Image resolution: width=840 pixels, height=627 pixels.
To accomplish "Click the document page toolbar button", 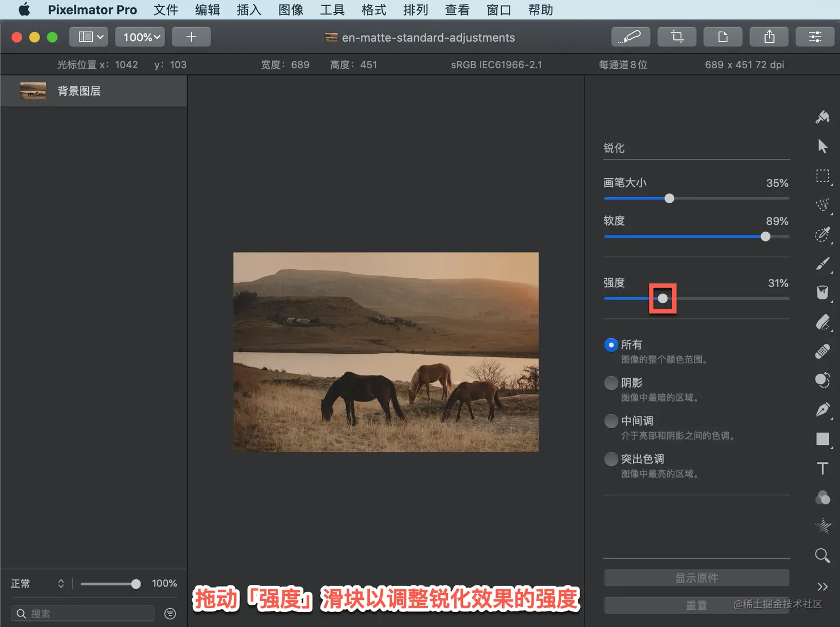I will 723,37.
